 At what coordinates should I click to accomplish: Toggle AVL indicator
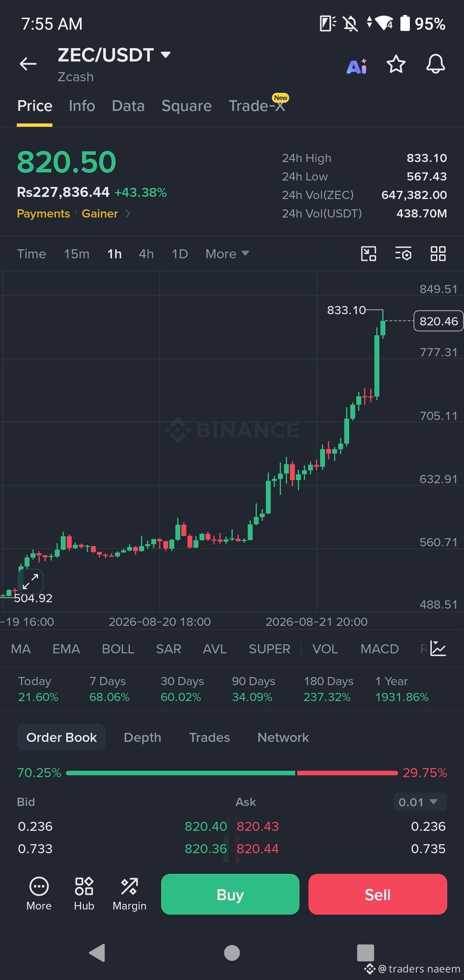(x=214, y=649)
